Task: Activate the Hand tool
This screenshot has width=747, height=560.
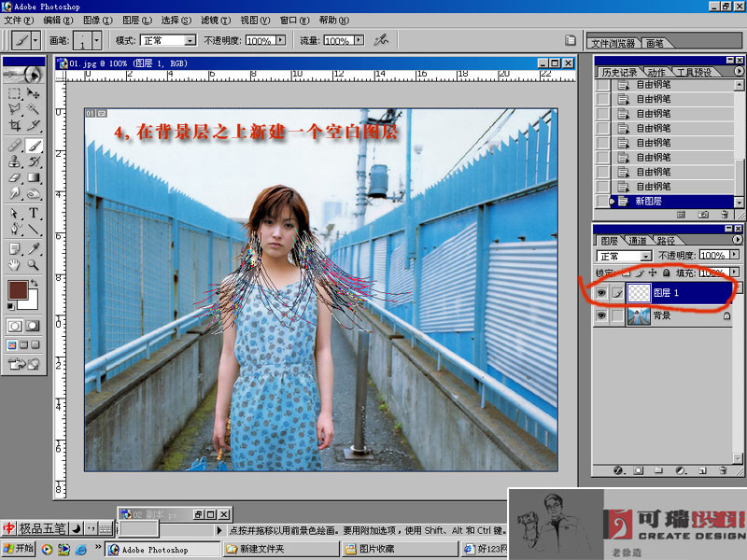Action: click(15, 264)
